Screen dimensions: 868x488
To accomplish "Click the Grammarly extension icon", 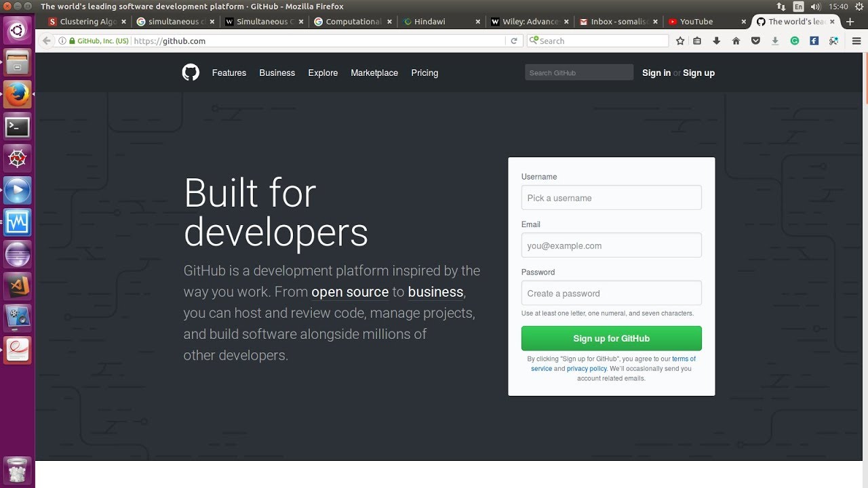I will 795,41.
